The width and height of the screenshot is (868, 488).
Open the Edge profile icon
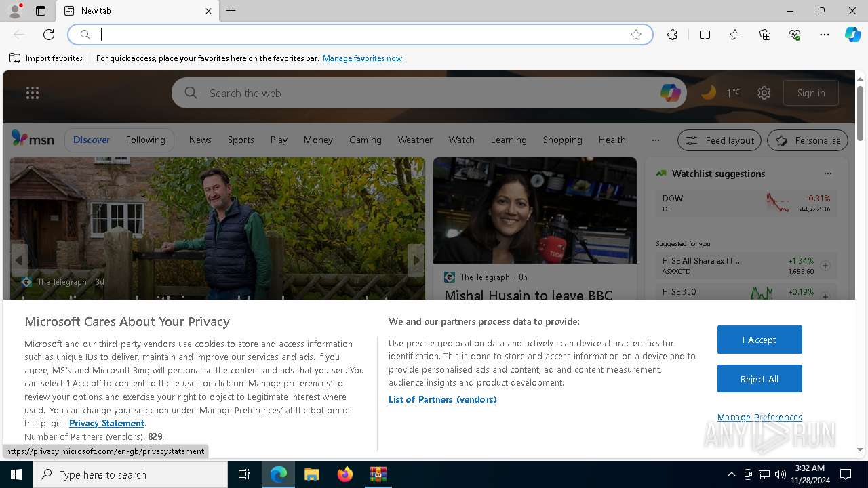(15, 11)
